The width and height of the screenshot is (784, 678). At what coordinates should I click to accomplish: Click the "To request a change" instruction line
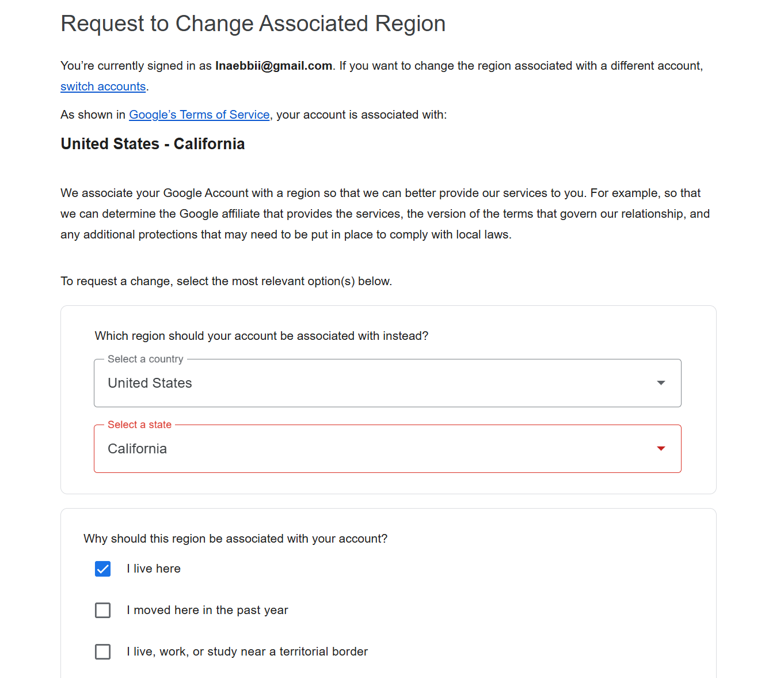(x=226, y=281)
